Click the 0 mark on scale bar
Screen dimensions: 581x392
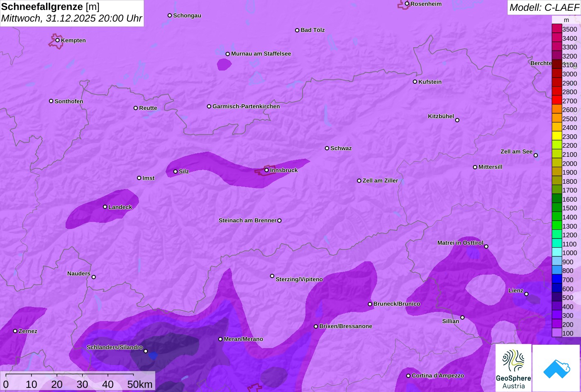pos(6,385)
